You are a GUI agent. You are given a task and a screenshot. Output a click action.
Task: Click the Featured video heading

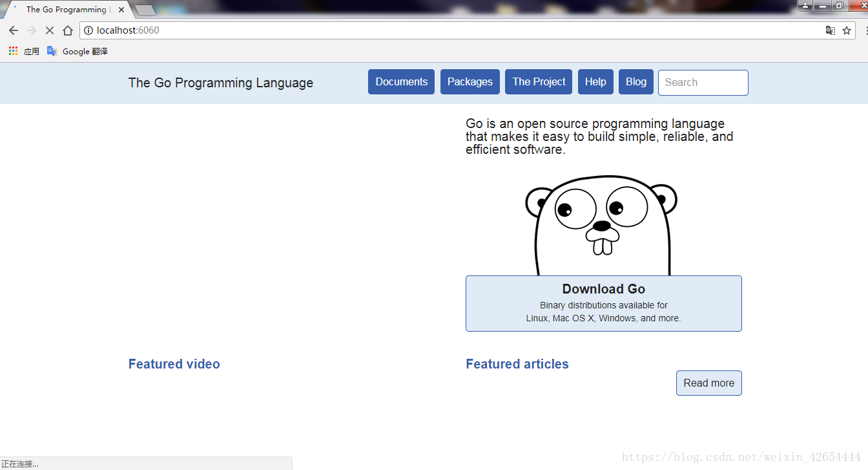(174, 364)
